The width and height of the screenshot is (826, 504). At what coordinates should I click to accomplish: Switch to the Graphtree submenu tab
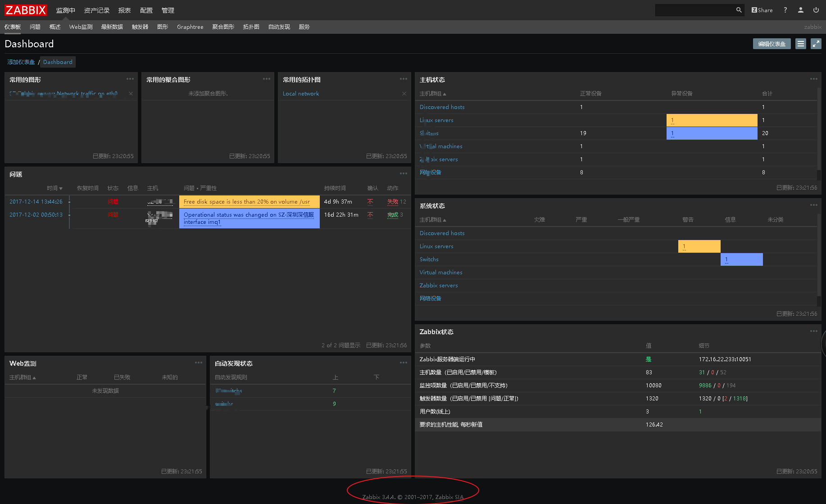pyautogui.click(x=190, y=27)
